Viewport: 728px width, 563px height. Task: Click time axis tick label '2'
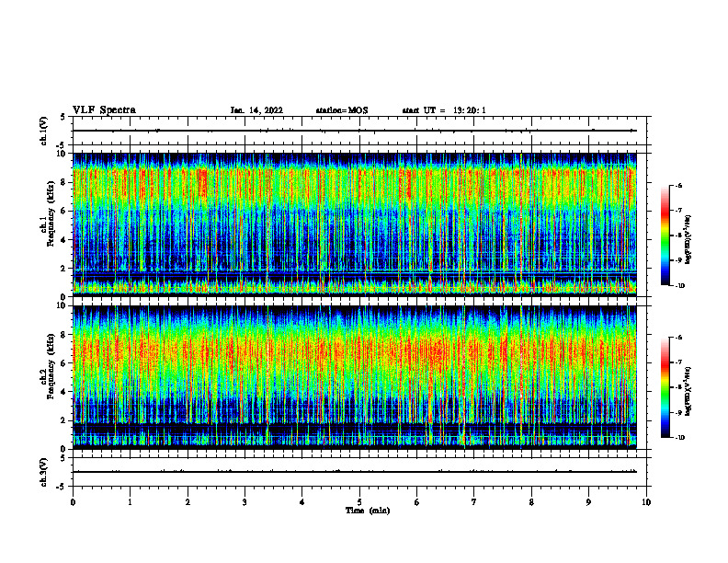(x=188, y=502)
